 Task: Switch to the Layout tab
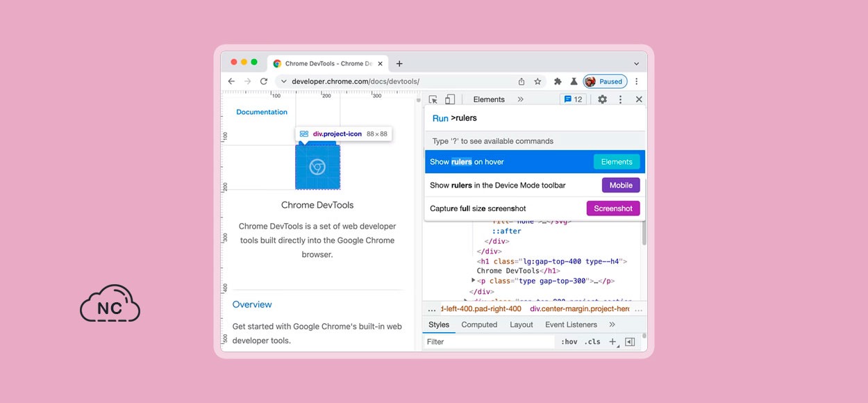(x=521, y=324)
